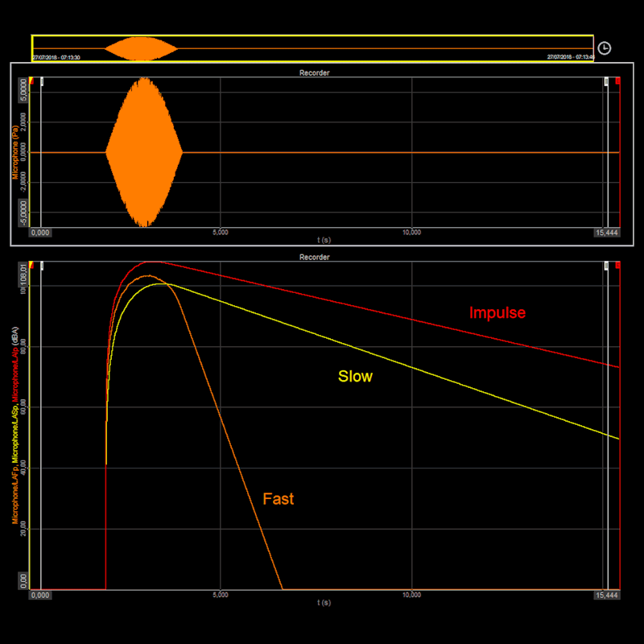Click white cursor I handle in the lower recorder
Image resolution: width=644 pixels, height=644 pixels.
pos(42,266)
